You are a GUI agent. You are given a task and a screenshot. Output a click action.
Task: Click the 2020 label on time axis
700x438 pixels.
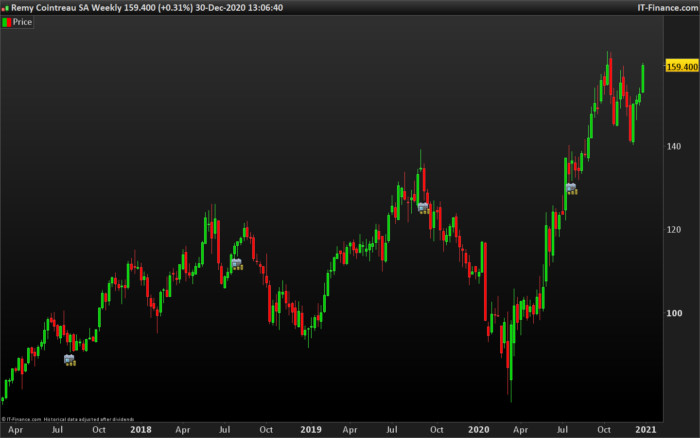pos(479,430)
